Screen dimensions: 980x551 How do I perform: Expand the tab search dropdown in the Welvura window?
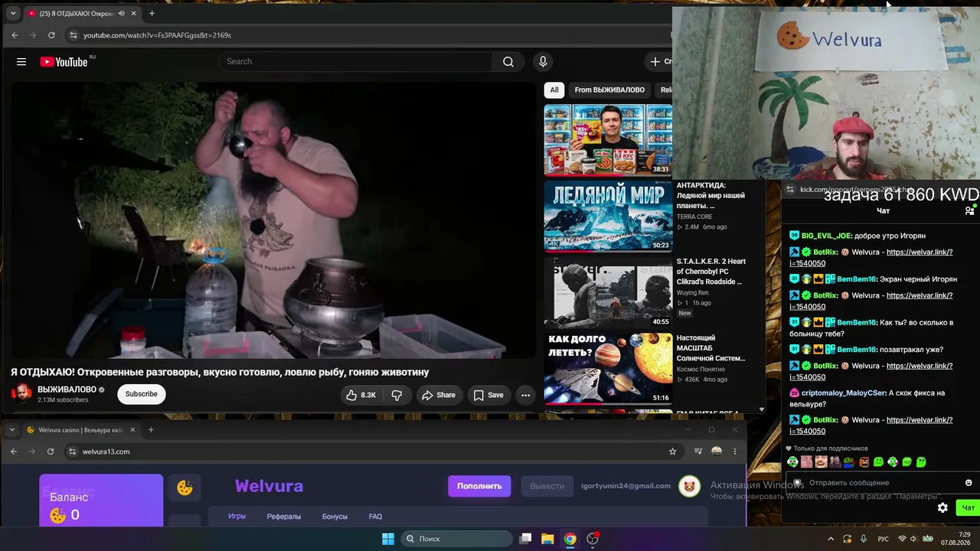click(x=11, y=430)
